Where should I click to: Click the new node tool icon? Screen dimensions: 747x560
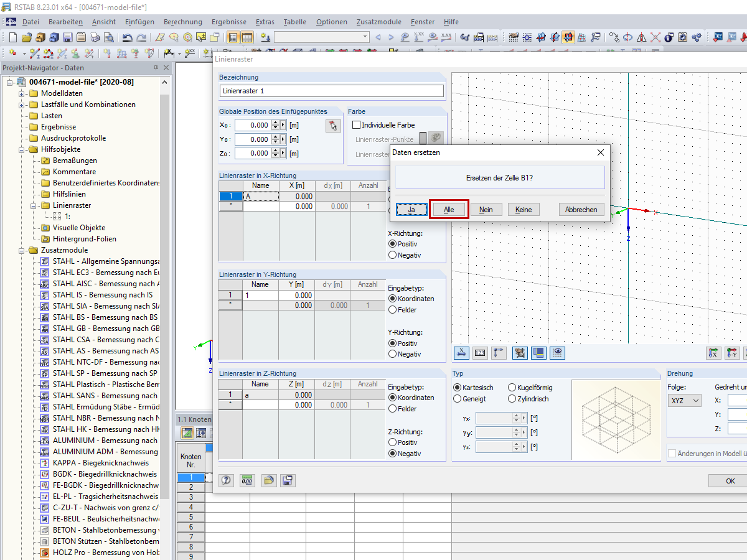click(12, 54)
